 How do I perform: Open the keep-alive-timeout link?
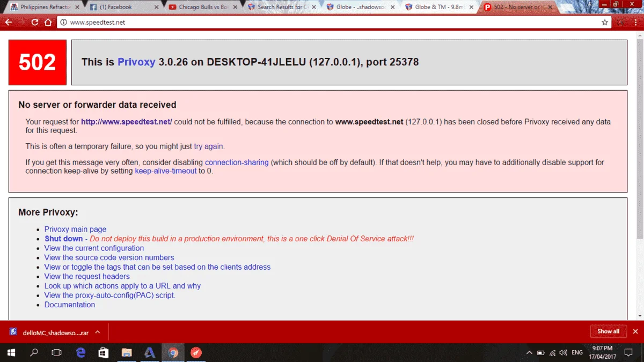[166, 171]
